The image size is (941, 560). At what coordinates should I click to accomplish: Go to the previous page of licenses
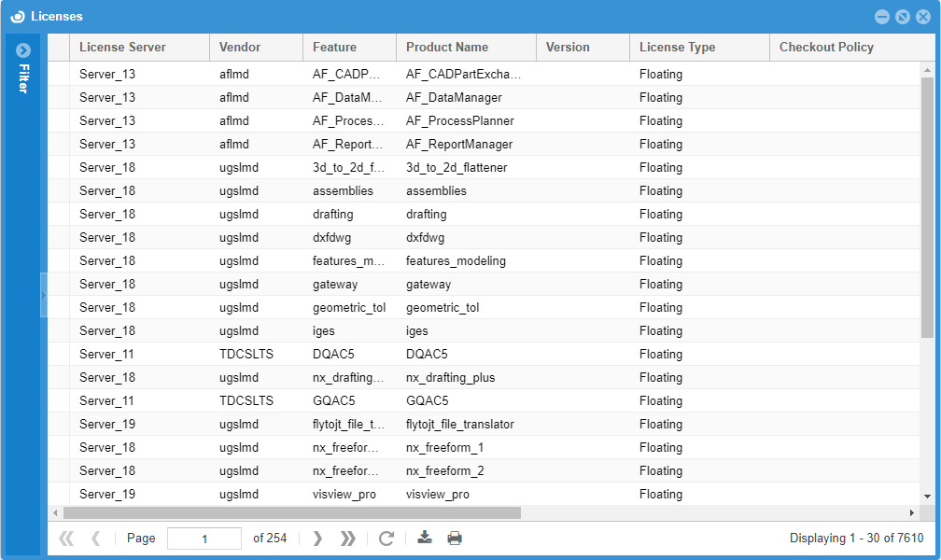(x=95, y=539)
